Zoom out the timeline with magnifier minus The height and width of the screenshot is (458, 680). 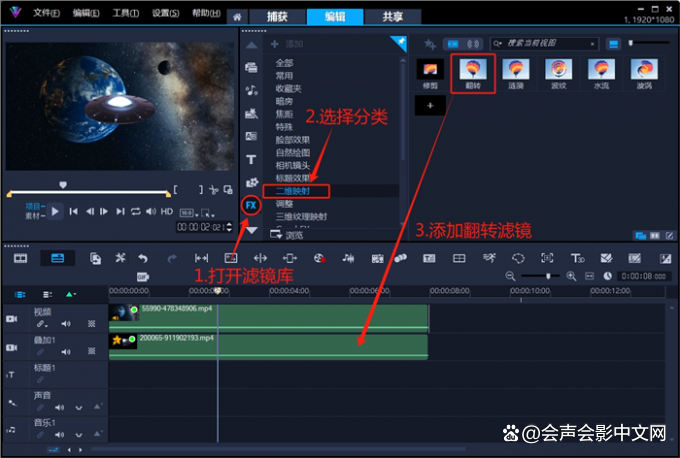pos(510,276)
